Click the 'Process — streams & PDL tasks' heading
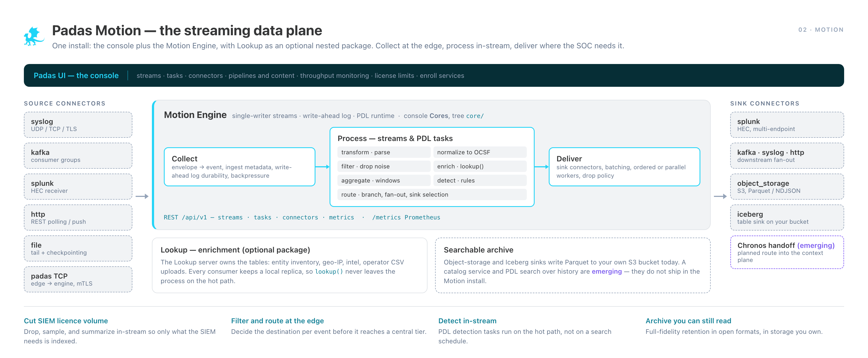The height and width of the screenshot is (358, 868). pos(395,138)
